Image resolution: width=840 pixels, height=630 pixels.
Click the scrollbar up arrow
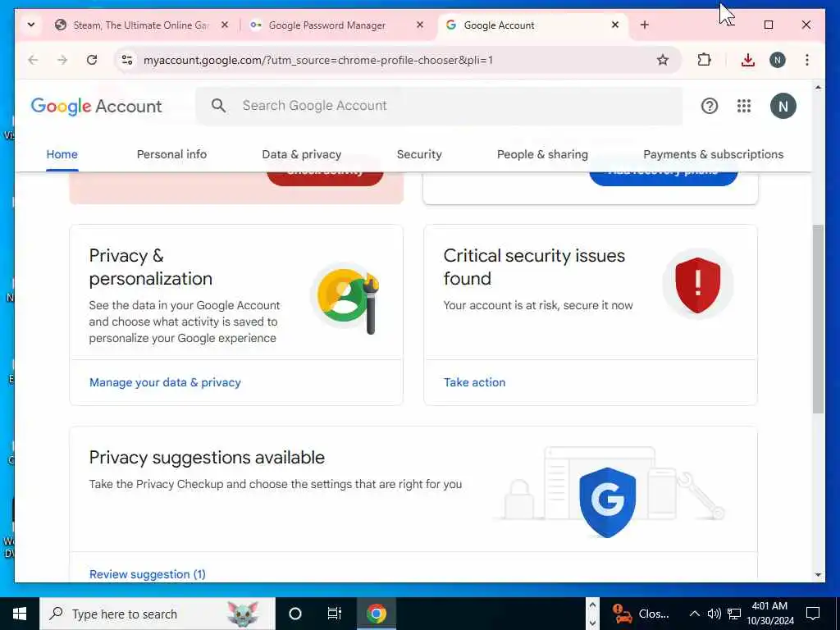tap(818, 87)
